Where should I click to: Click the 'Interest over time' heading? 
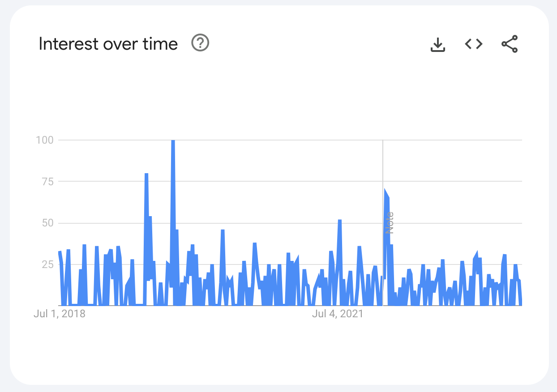click(108, 44)
